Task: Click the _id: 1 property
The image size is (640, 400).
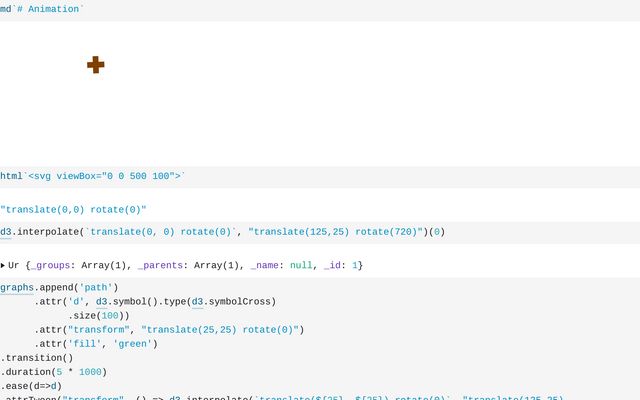Action: 337,265
